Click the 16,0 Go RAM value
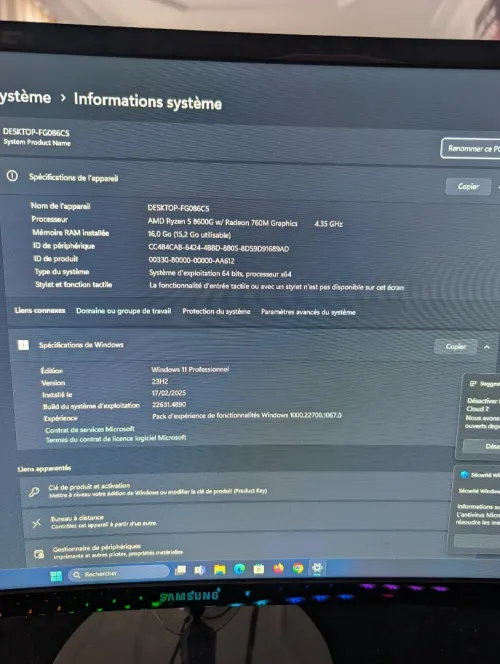The width and height of the screenshot is (500, 664). [x=189, y=235]
